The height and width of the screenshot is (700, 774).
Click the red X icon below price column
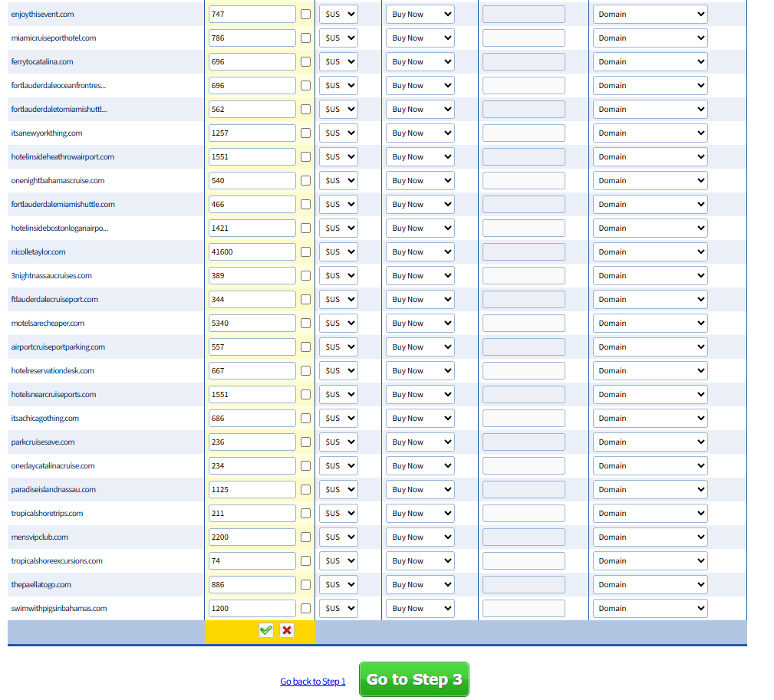tap(287, 630)
